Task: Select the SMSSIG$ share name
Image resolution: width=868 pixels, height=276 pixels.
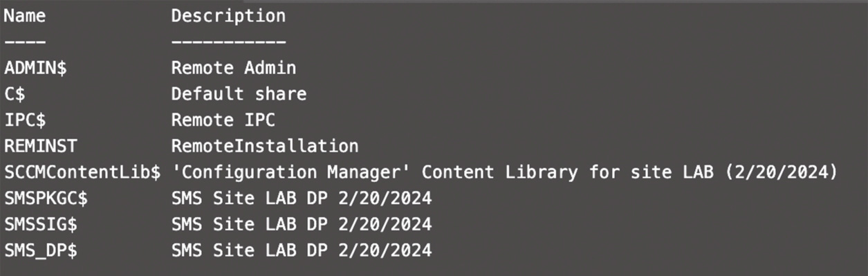Action: (x=40, y=225)
